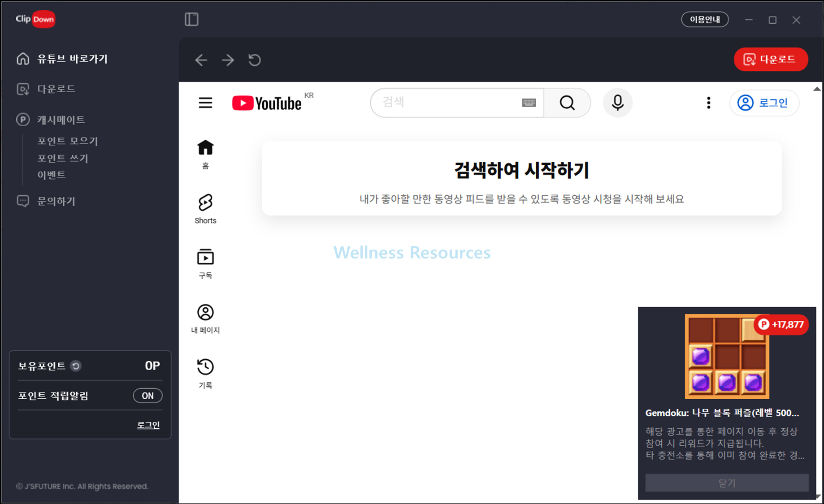The image size is (824, 504).
Task: Open YouTube Home (홈) in mini guide
Action: [x=205, y=155]
